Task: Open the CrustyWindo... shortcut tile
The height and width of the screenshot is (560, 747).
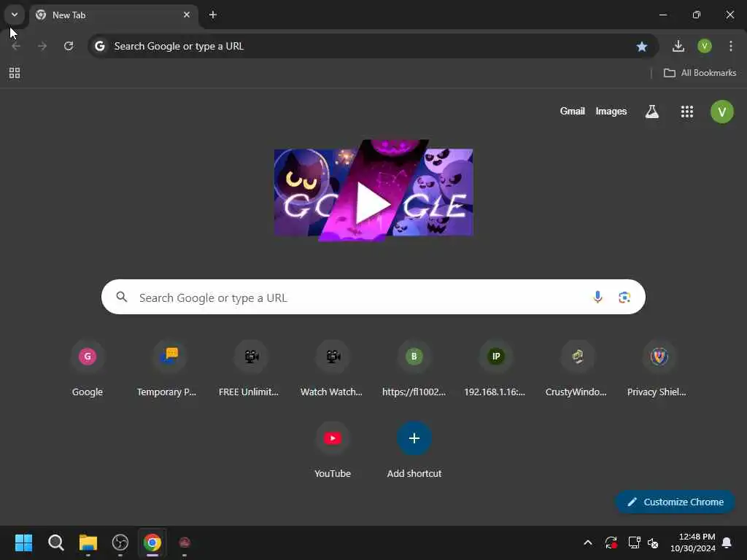Action: [576, 369]
